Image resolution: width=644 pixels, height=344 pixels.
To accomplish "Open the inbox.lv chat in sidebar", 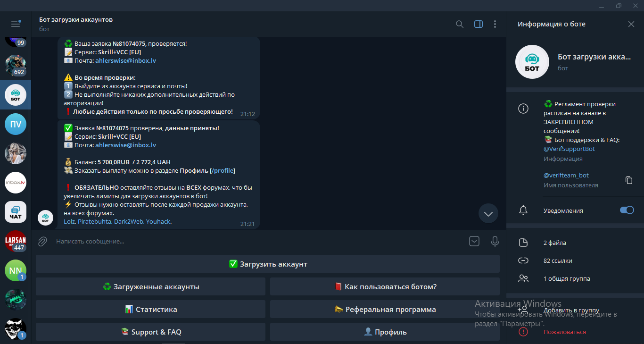I will pyautogui.click(x=16, y=183).
